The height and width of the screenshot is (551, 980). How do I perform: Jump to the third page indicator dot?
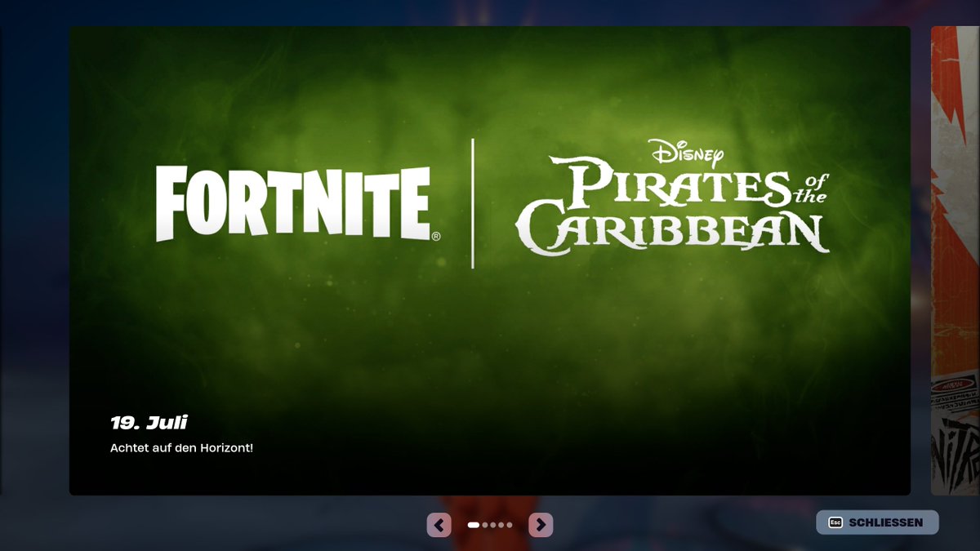[x=493, y=525]
